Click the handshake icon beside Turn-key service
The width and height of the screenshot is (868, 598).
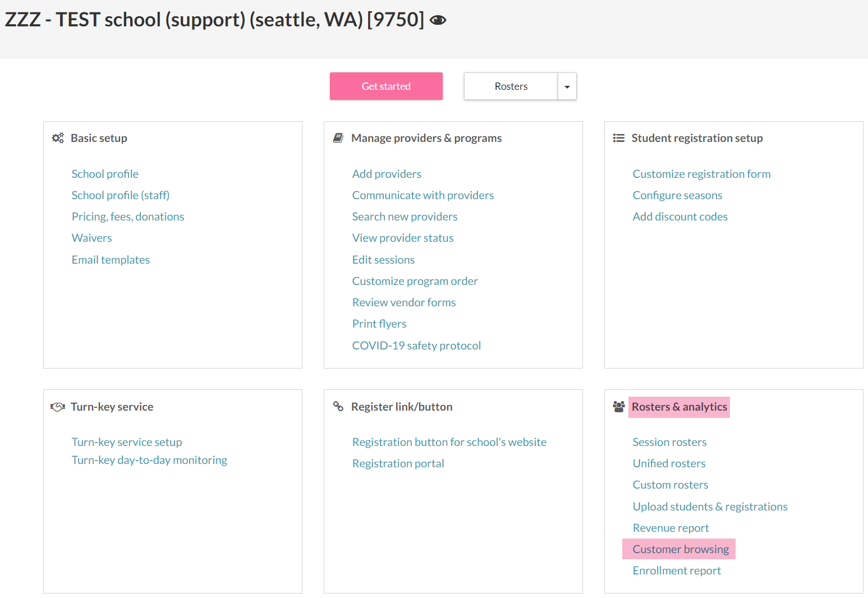(x=57, y=407)
